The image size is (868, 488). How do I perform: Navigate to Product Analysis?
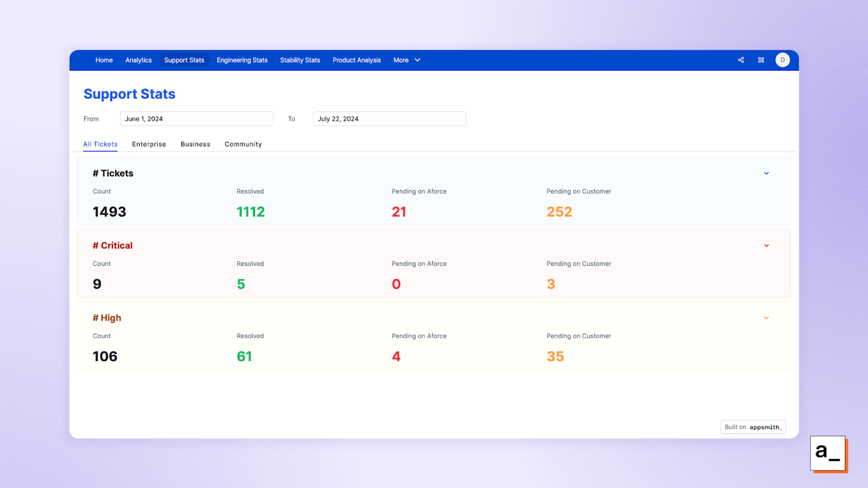coord(356,60)
